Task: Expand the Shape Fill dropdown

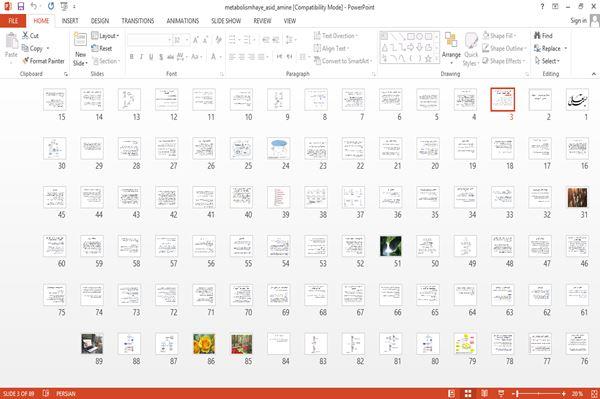Action: [x=499, y=36]
